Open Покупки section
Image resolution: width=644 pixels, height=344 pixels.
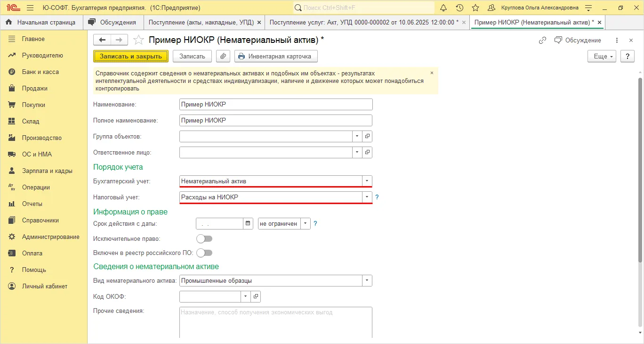tap(34, 105)
